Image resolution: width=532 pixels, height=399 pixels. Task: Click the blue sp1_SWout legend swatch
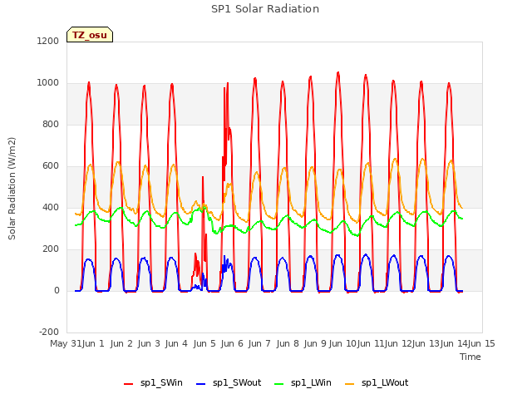tap(201, 384)
